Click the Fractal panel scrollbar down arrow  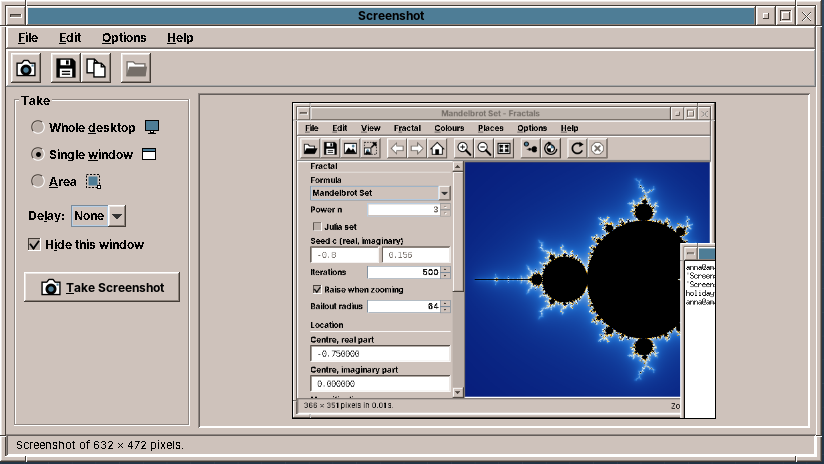458,392
